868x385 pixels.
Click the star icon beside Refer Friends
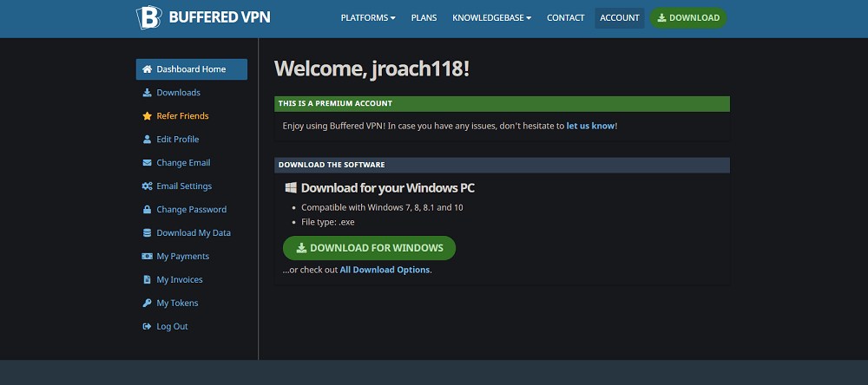148,115
